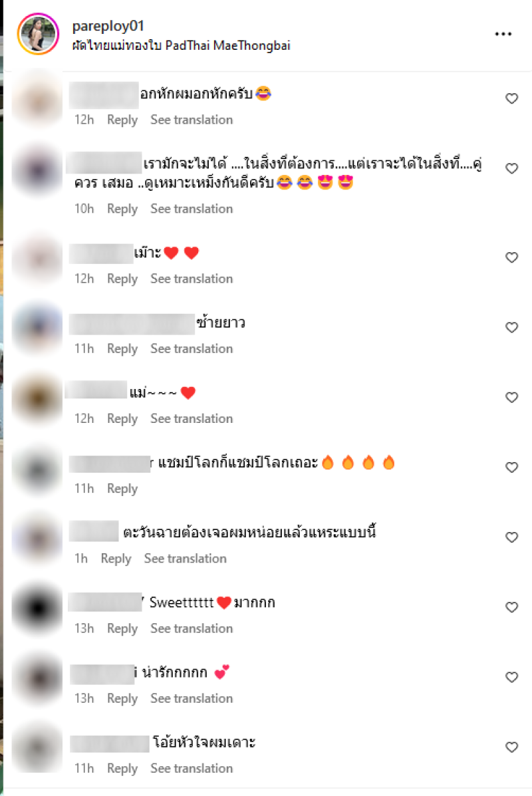Like the comment ending with อกหักครับ

point(511,98)
